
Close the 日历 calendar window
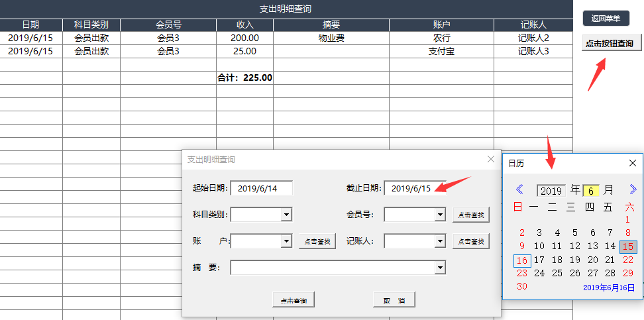point(633,163)
